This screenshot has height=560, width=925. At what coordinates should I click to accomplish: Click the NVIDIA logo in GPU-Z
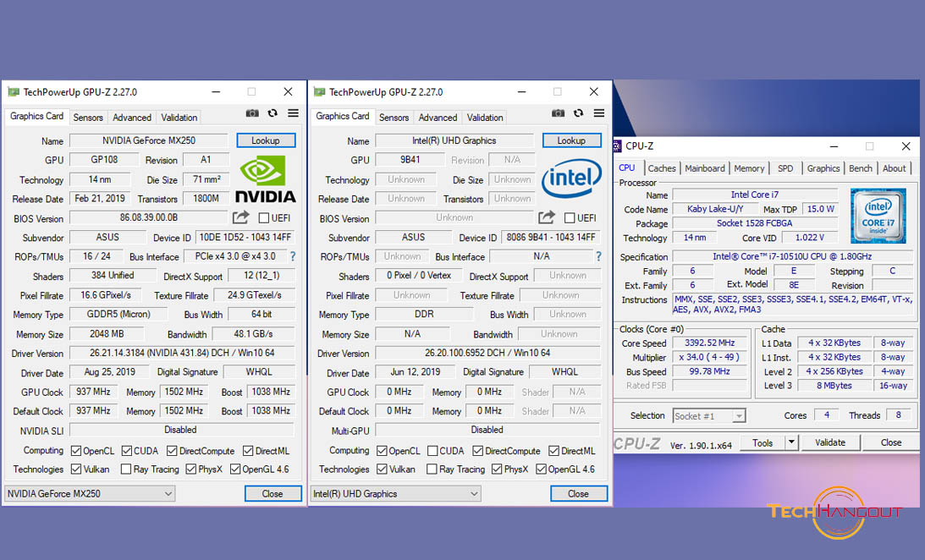tap(266, 179)
